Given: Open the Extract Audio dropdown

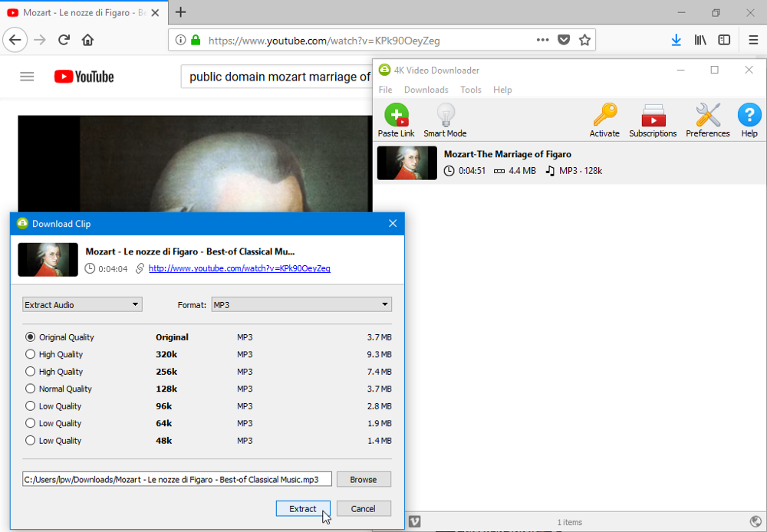Looking at the screenshot, I should (82, 304).
